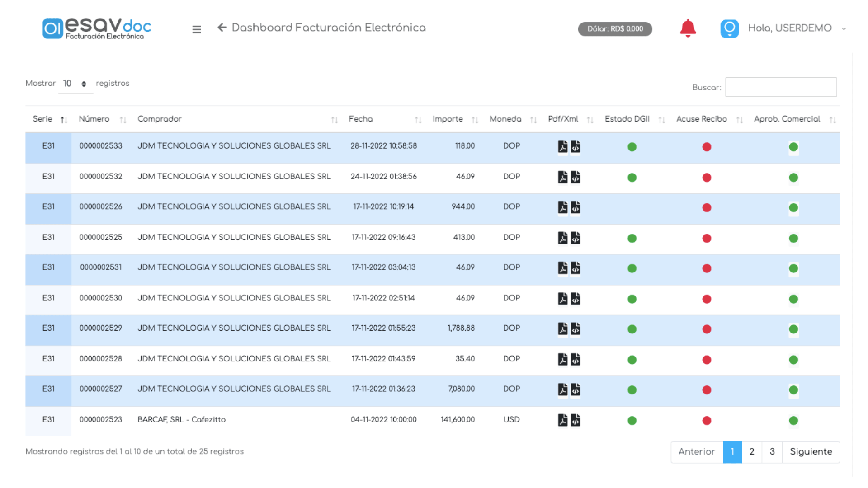Download PDF for invoice 0000002532

[562, 177]
